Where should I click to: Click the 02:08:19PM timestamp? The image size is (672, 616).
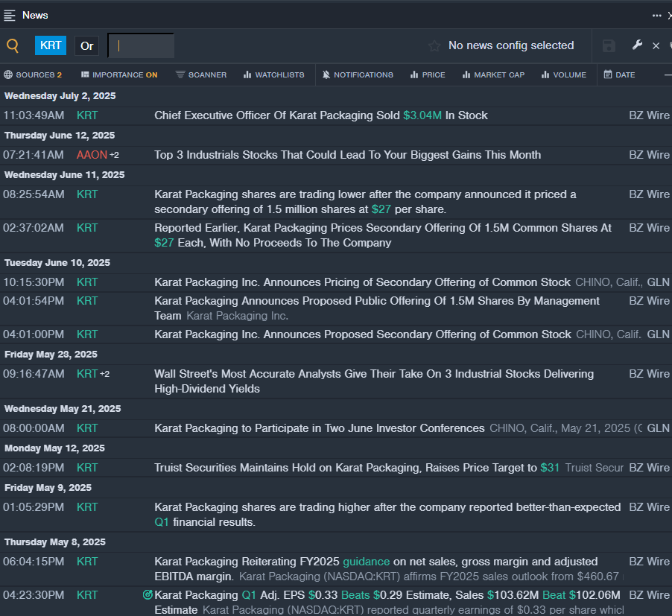(34, 468)
